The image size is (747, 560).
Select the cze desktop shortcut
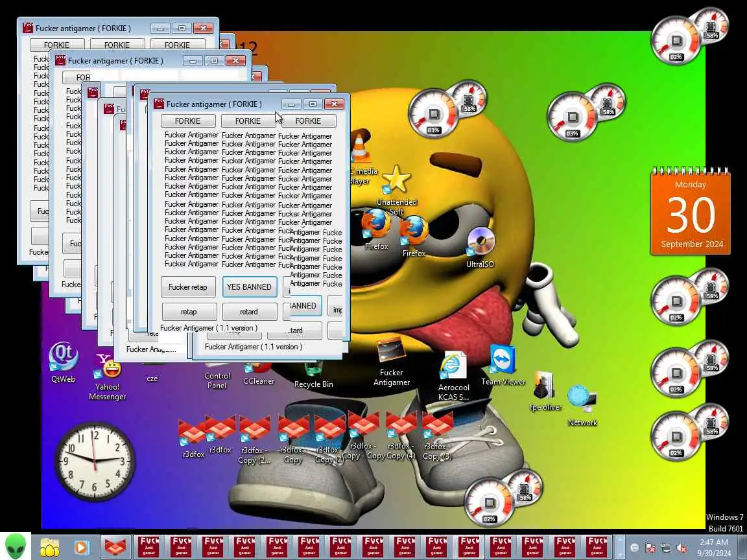coord(152,374)
